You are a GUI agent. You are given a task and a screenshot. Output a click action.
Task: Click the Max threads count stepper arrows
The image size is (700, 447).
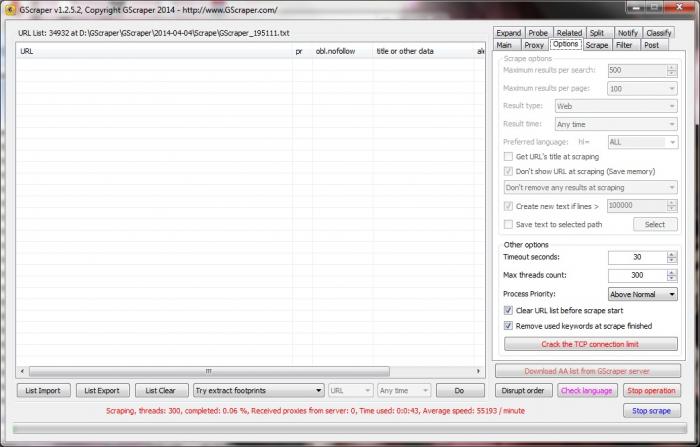pyautogui.click(x=672, y=276)
